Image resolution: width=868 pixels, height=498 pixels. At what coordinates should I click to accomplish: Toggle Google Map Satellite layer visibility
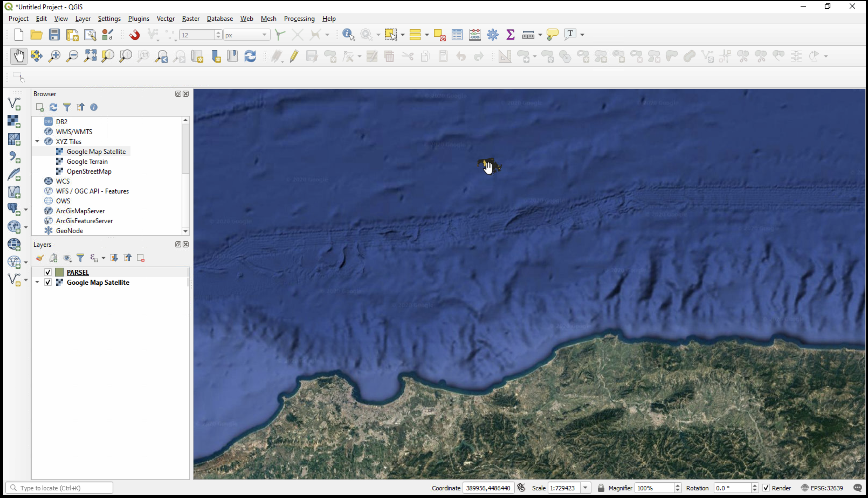pos(48,282)
